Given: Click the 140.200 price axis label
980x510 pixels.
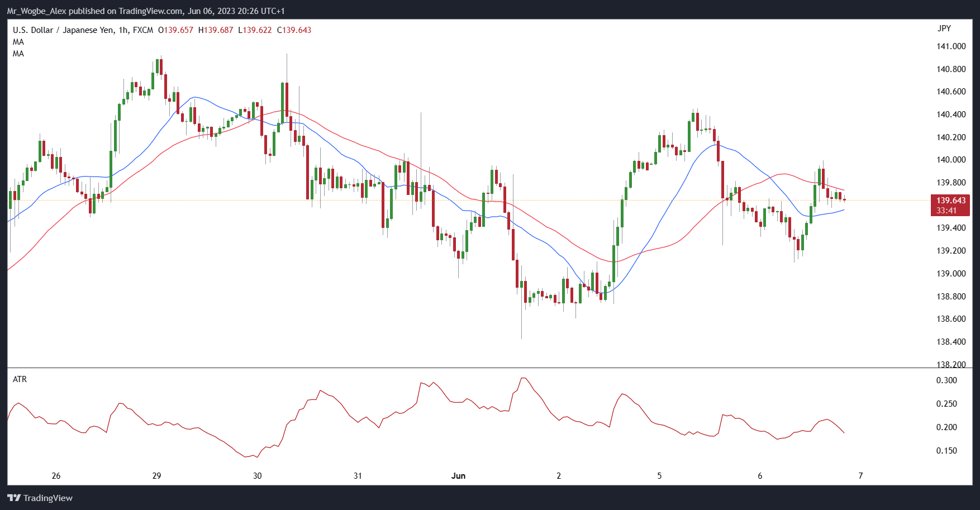Looking at the screenshot, I should [x=951, y=137].
